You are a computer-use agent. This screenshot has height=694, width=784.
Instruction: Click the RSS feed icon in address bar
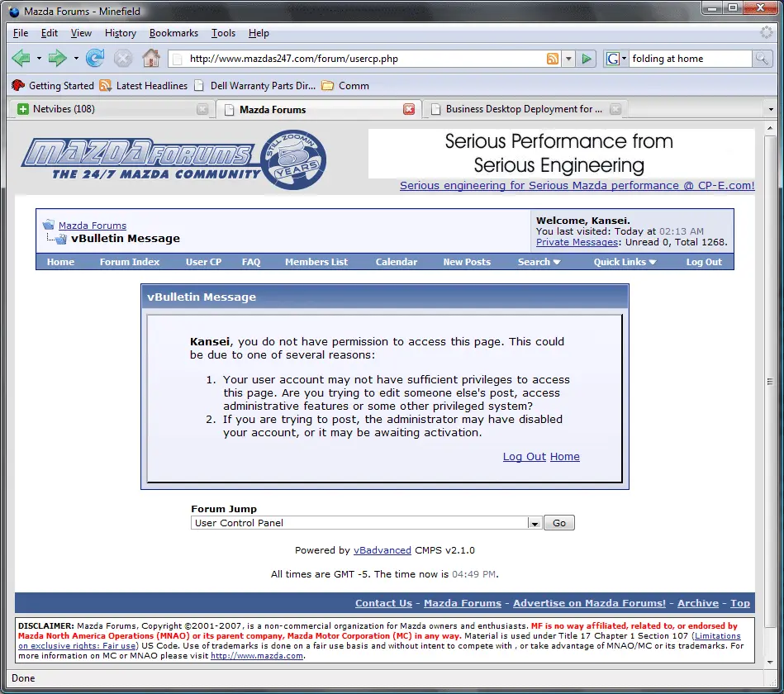click(553, 59)
